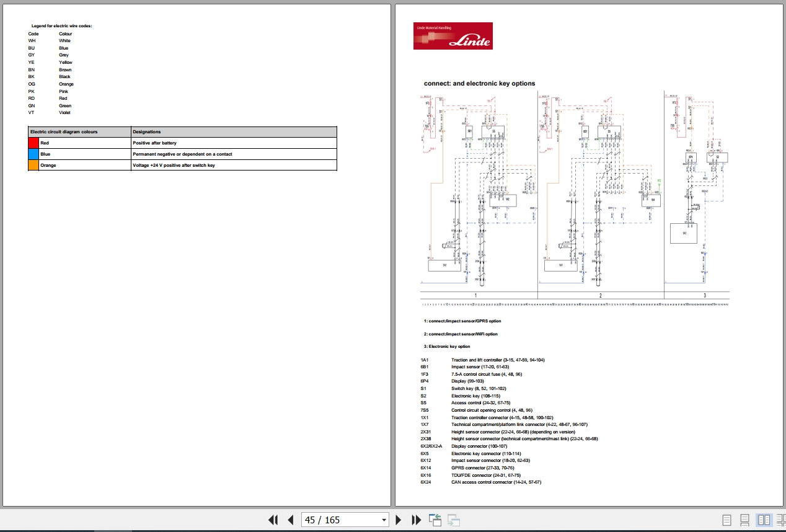Click the 'Access control (24-32, 67-75)' entry
Image resolution: width=786 pixels, height=532 pixels.
tap(481, 403)
